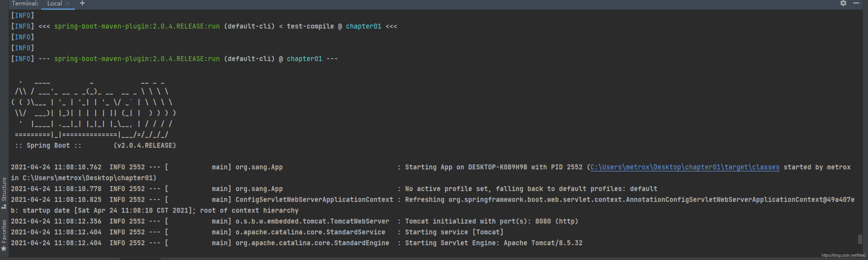Click the '(v2.0.4.RELEASE)' Spring Boot version

pyautogui.click(x=145, y=146)
